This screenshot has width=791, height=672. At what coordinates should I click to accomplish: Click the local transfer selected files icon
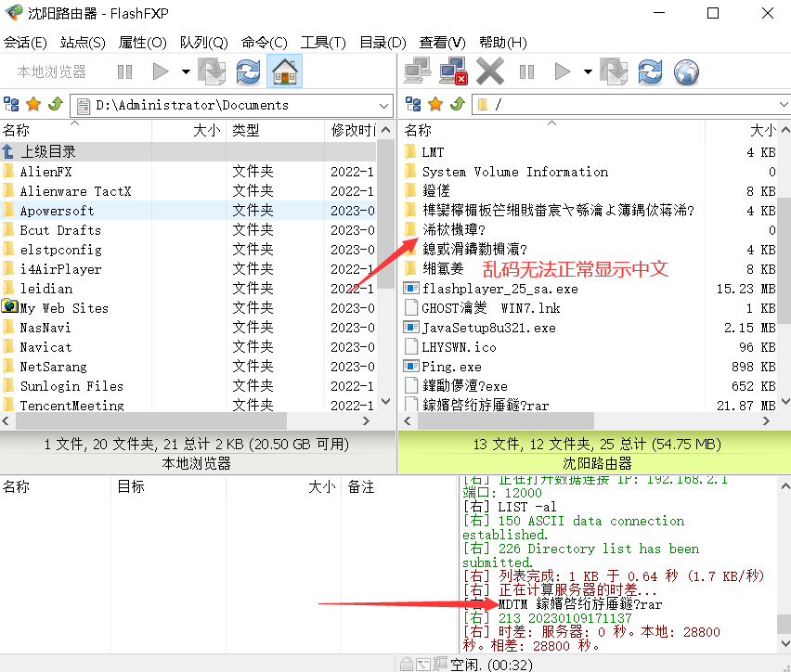click(212, 71)
